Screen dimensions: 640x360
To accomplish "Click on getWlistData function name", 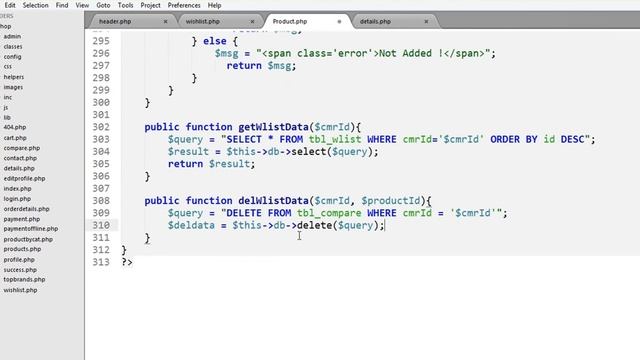I will (273, 127).
